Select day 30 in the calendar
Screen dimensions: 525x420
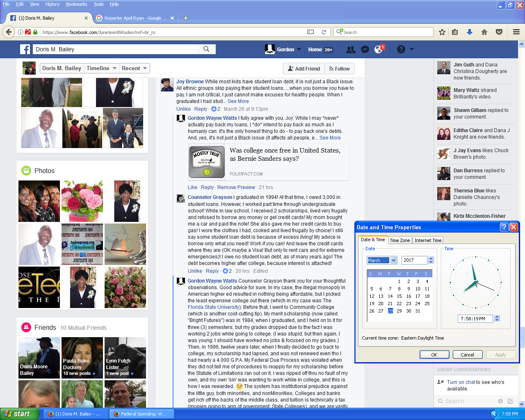click(409, 311)
